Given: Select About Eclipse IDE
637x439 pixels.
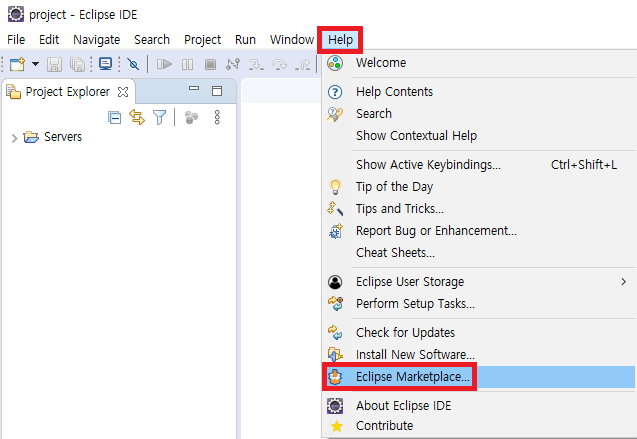Looking at the screenshot, I should 479,406.
